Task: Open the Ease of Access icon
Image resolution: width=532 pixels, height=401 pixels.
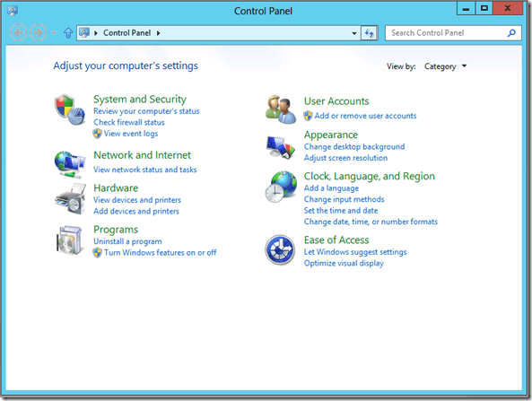Action: [x=280, y=250]
